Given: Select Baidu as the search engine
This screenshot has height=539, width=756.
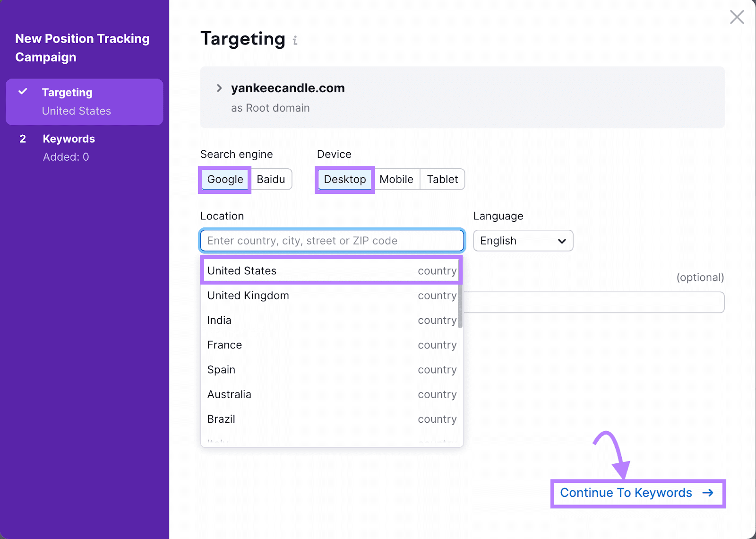Looking at the screenshot, I should pos(271,179).
